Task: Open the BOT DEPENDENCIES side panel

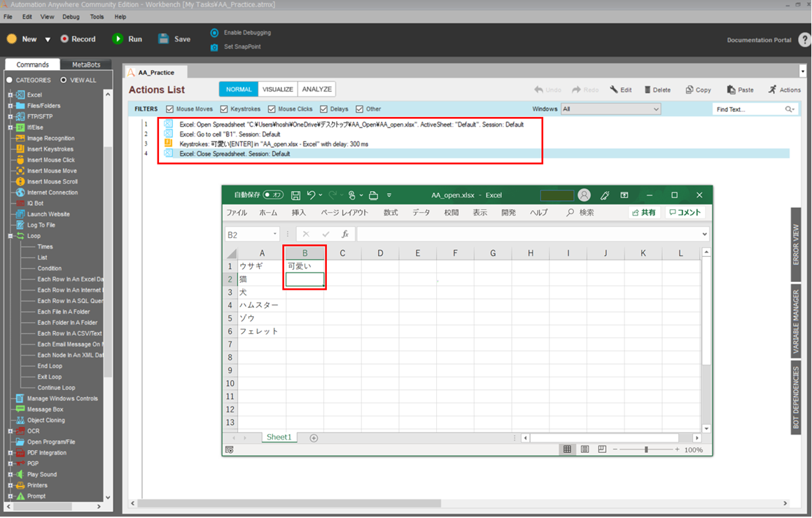Action: 796,398
